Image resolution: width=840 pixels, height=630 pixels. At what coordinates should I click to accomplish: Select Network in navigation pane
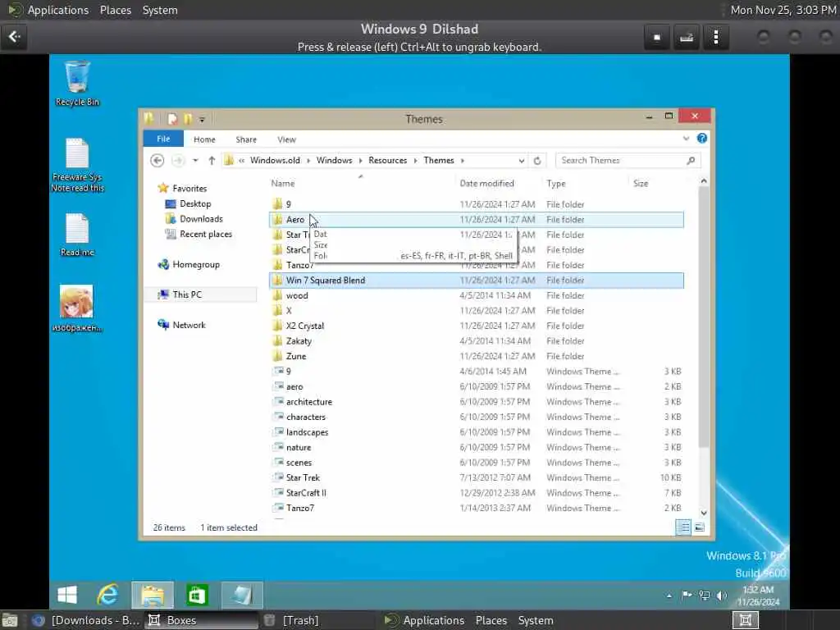[x=189, y=325]
